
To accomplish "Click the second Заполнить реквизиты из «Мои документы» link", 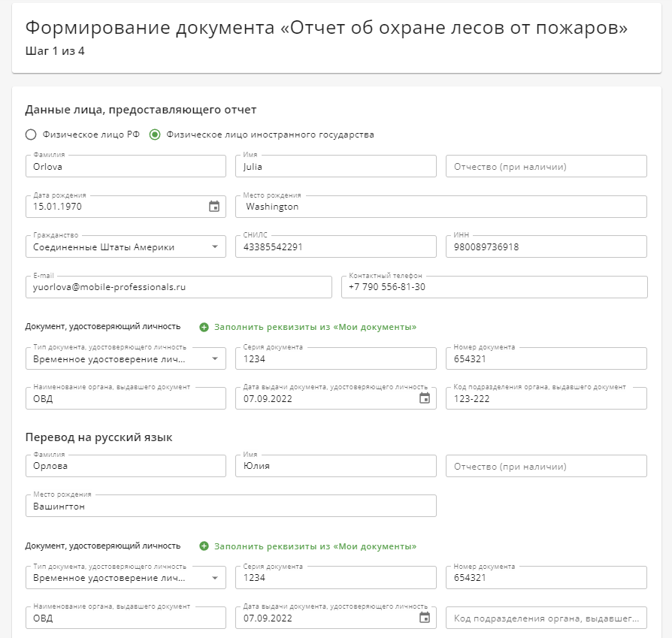I will point(316,546).
